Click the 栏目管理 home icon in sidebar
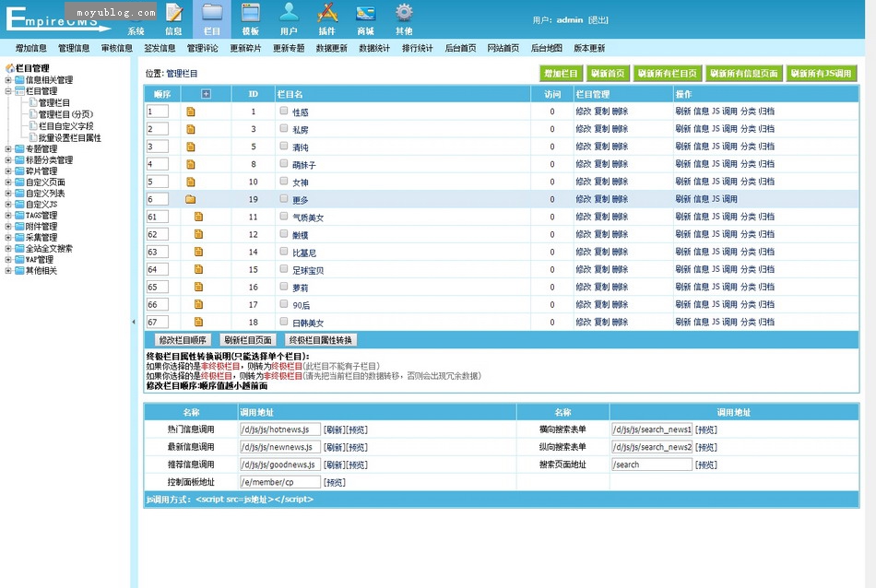 coord(10,68)
